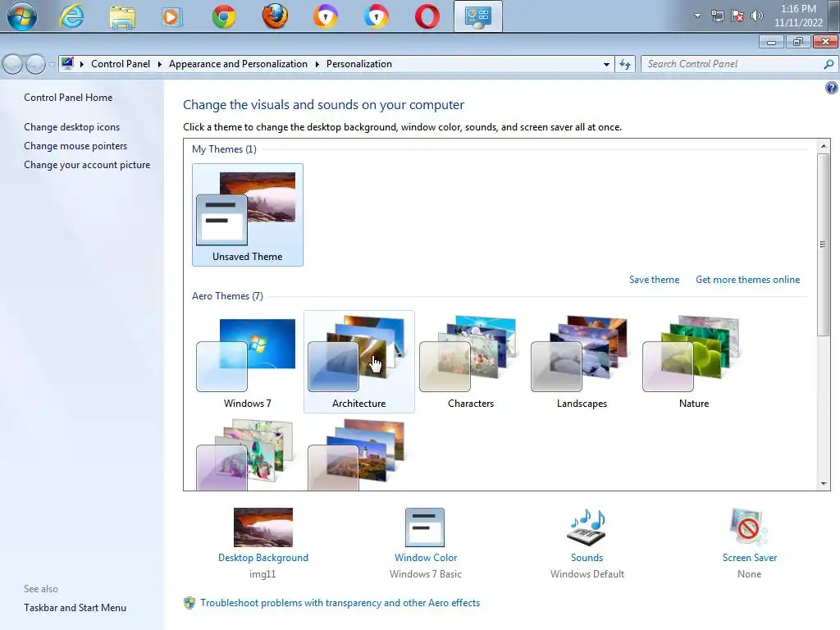
Task: Select the lighthouse theme in bottom row
Action: [358, 454]
